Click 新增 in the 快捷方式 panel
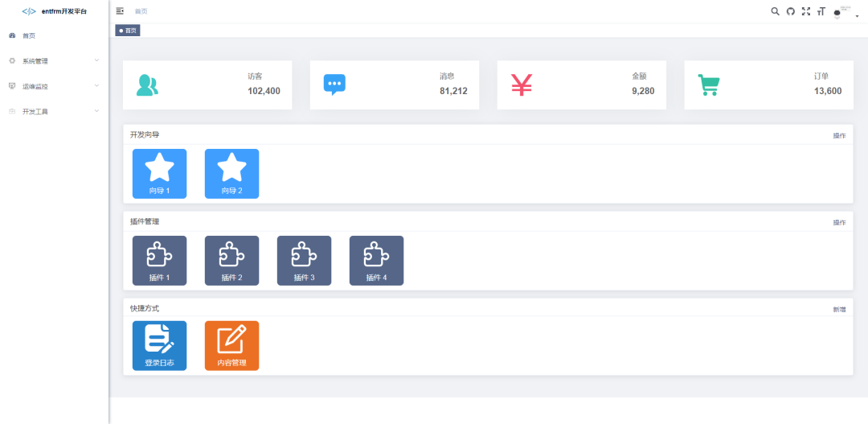This screenshot has width=868, height=424. point(839,310)
